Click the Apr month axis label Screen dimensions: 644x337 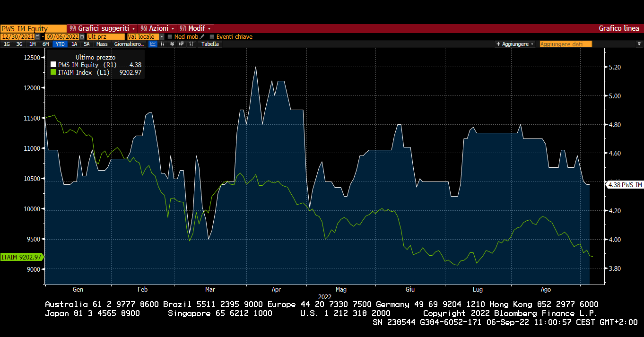(277, 289)
